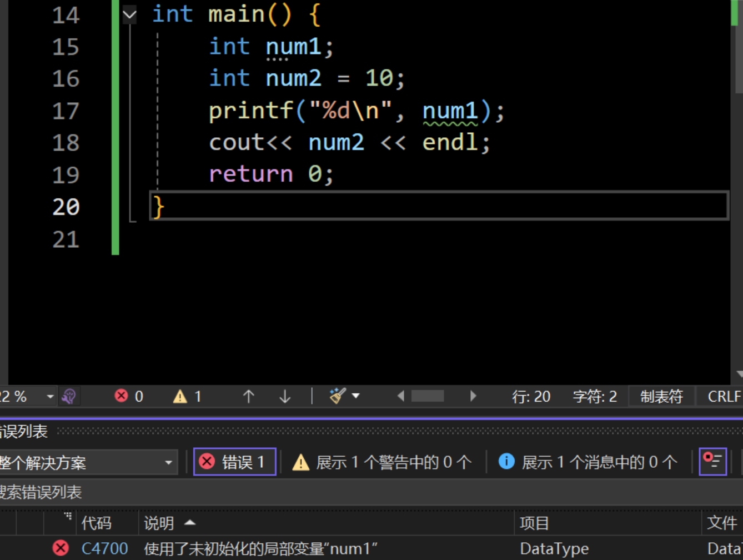Toggle the warnings filter 展示 1 个警告中的 0 个
Screen dimensions: 743x560
[382, 462]
